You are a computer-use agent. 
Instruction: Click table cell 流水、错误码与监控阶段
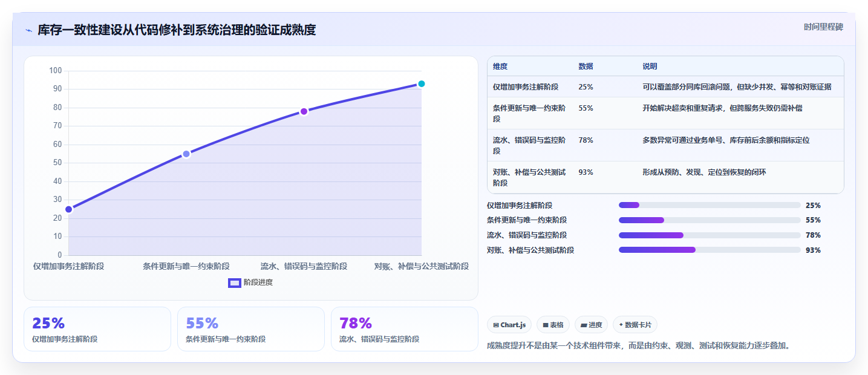pos(529,145)
